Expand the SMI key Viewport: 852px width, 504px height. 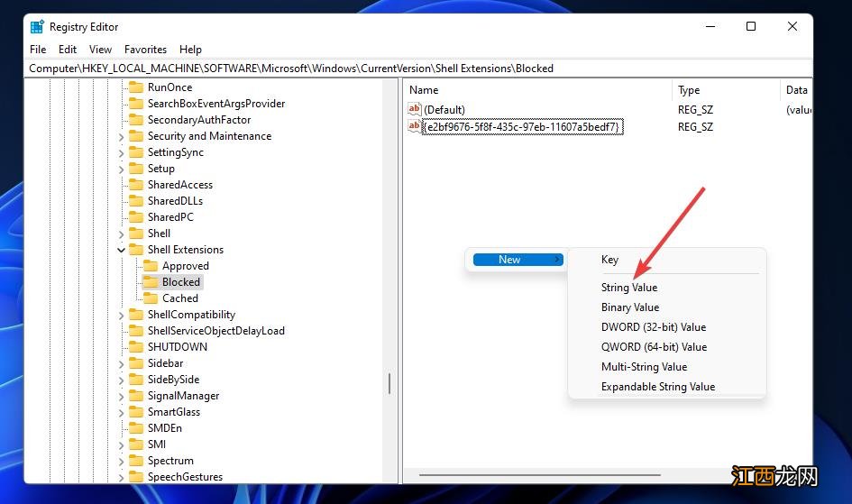click(121, 446)
